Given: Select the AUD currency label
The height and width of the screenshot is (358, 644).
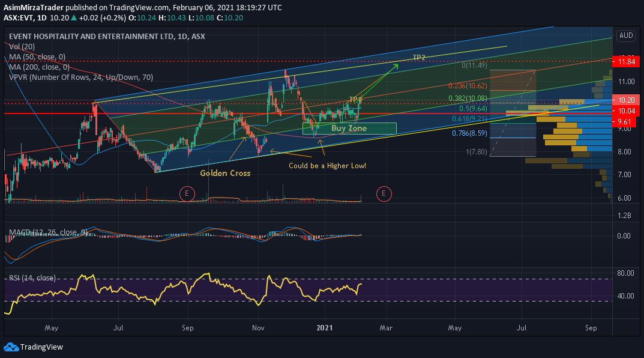Looking at the screenshot, I should pyautogui.click(x=626, y=35).
